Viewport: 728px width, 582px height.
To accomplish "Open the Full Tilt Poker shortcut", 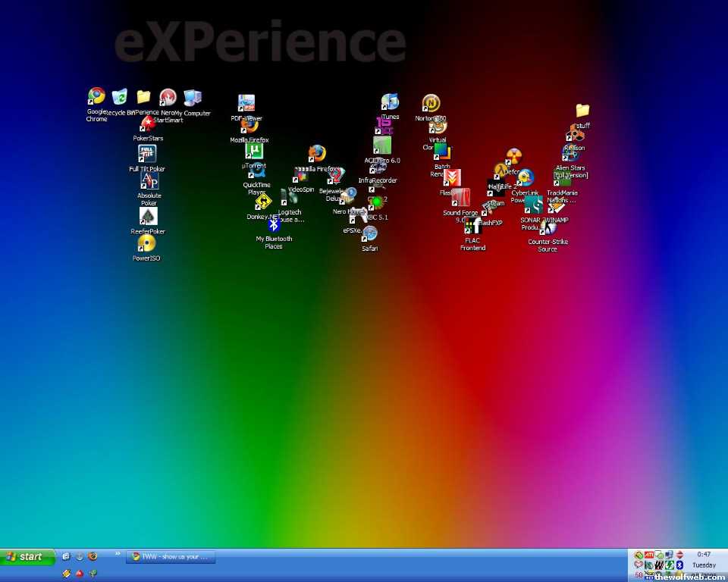I will [x=147, y=154].
